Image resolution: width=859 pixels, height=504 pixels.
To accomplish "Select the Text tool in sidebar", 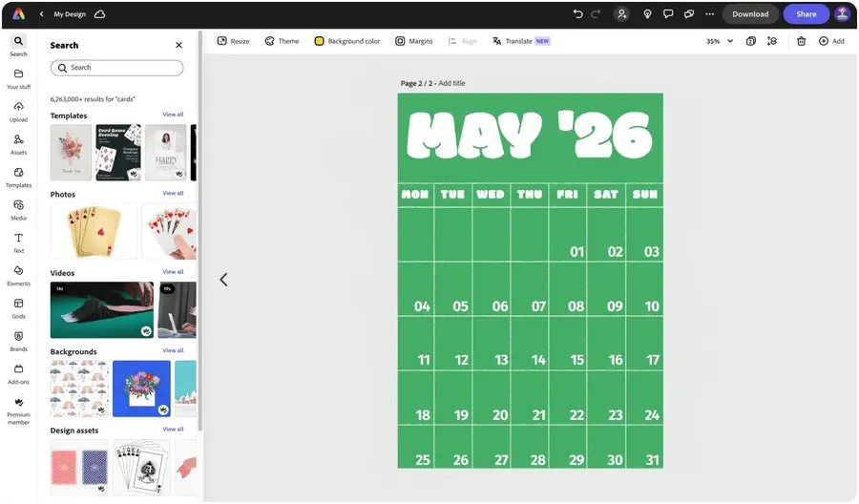I will coord(19,243).
